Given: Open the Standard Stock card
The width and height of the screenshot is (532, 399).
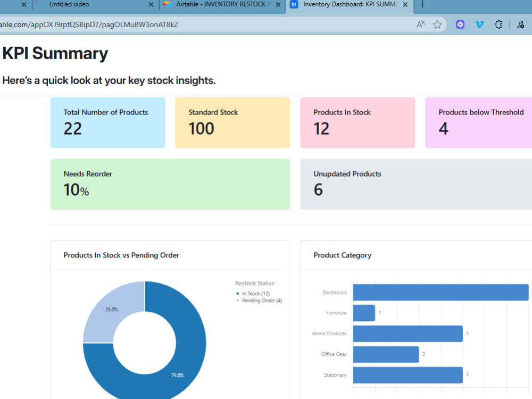Looking at the screenshot, I should pyautogui.click(x=233, y=122).
